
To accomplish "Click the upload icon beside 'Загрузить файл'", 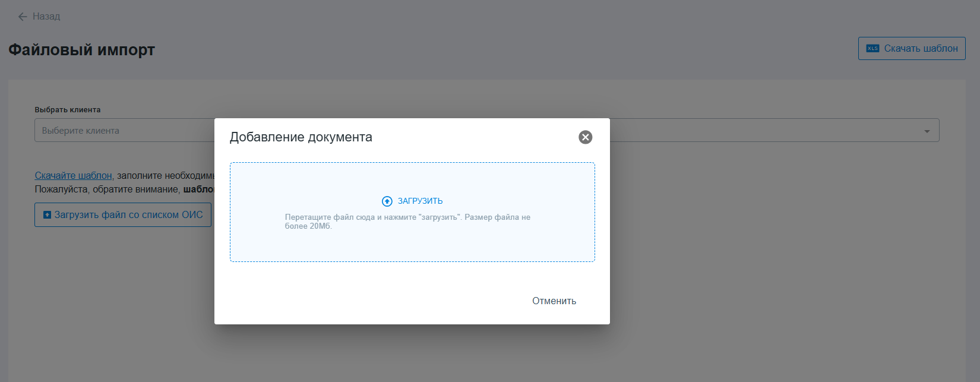I will point(47,215).
